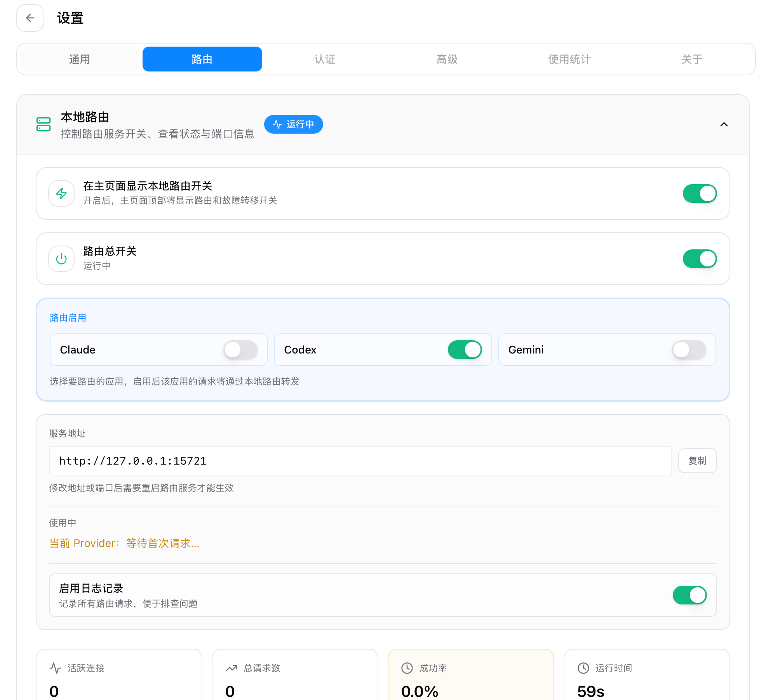This screenshot has width=766, height=700.
Task: Open the 认证 tab
Action: click(325, 59)
